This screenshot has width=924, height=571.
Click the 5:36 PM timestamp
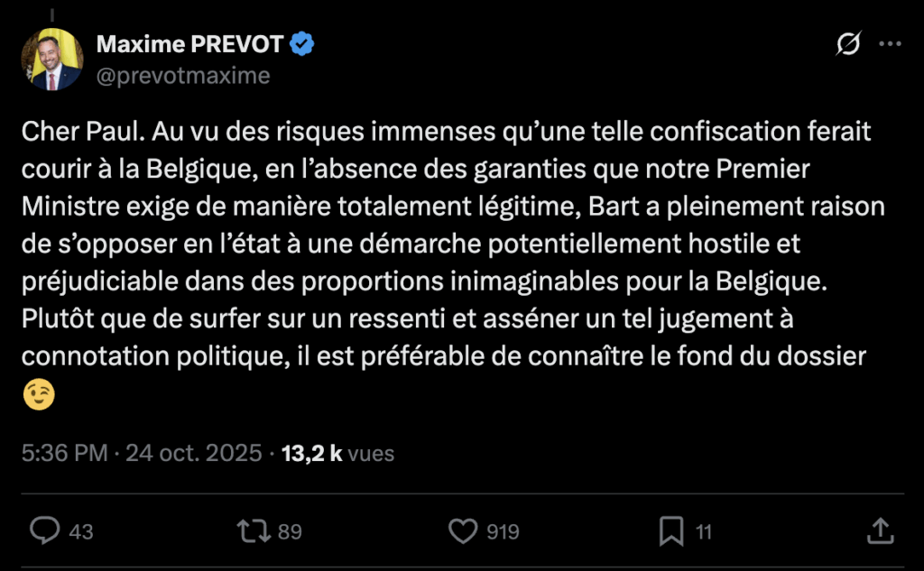tap(64, 453)
